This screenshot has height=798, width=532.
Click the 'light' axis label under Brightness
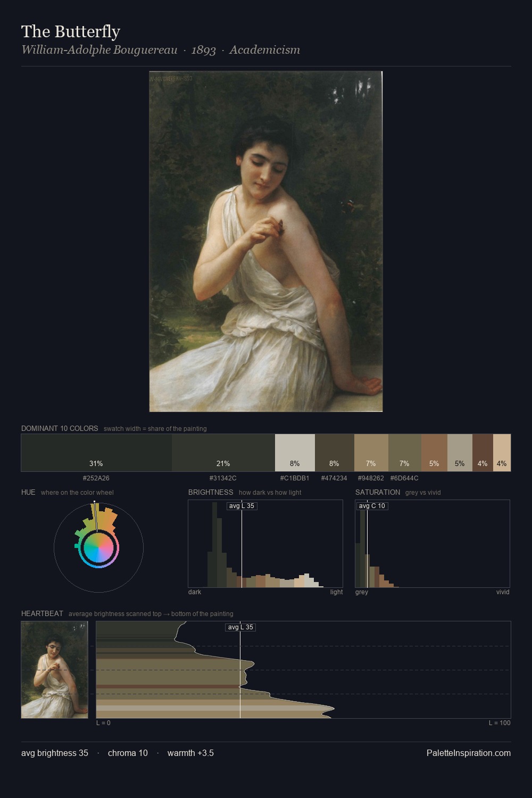(337, 592)
